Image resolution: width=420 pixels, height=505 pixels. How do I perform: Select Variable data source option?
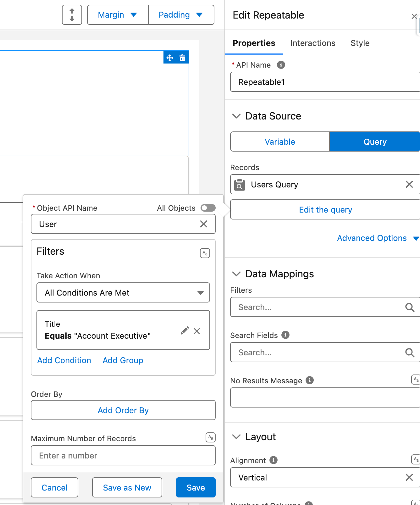(x=280, y=142)
